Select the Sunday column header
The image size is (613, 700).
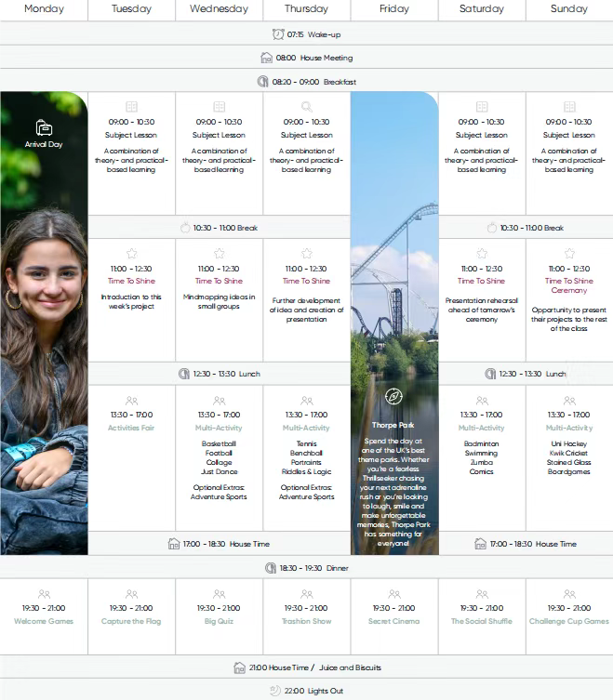coord(569,9)
